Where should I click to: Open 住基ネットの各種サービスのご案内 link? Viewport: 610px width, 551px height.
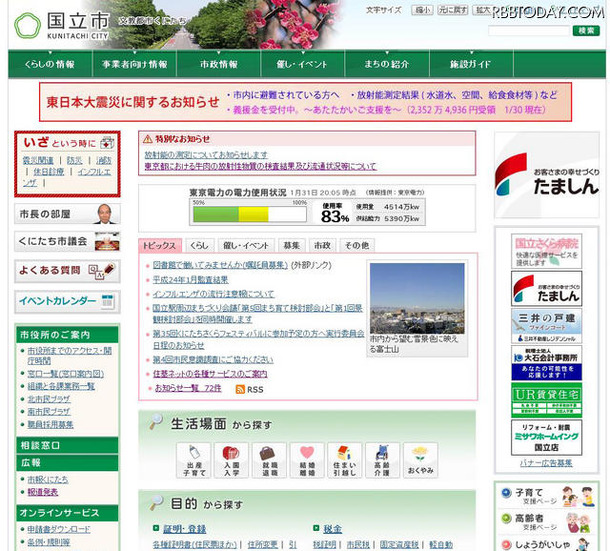210,374
